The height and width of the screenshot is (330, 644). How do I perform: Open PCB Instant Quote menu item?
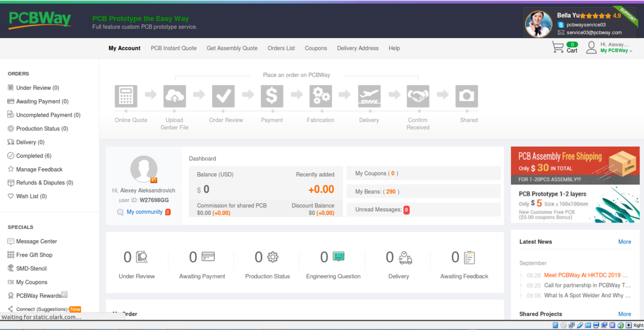point(174,48)
